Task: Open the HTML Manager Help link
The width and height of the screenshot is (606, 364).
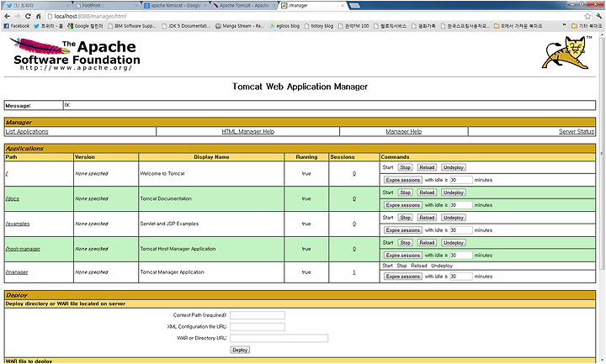Action: pos(248,131)
